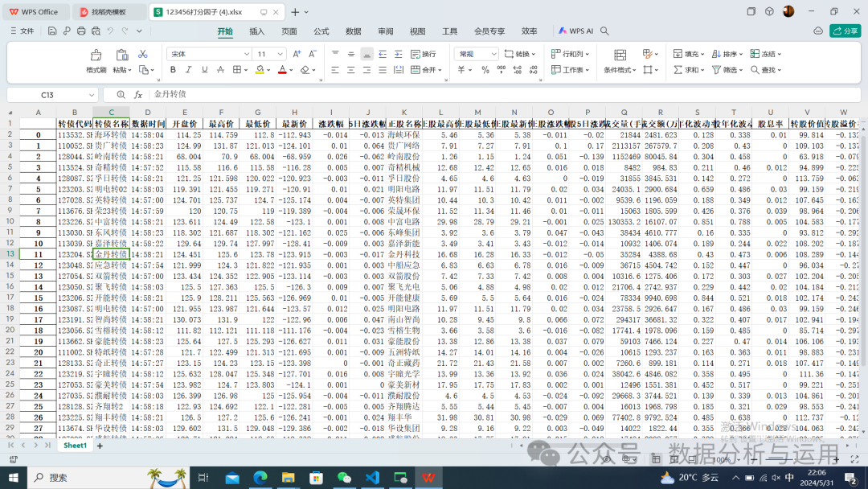Align cell content to top

[x=335, y=54]
